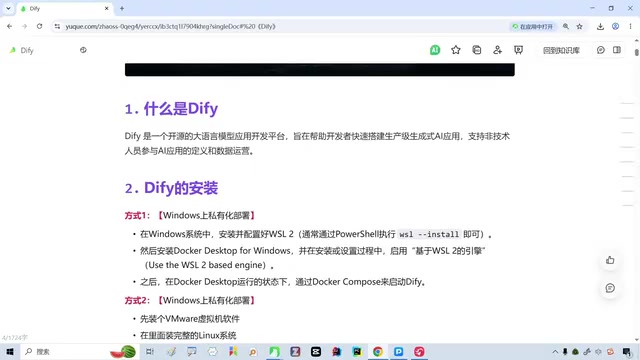Click the scrollbar up arrow

pyautogui.click(x=637, y=40)
